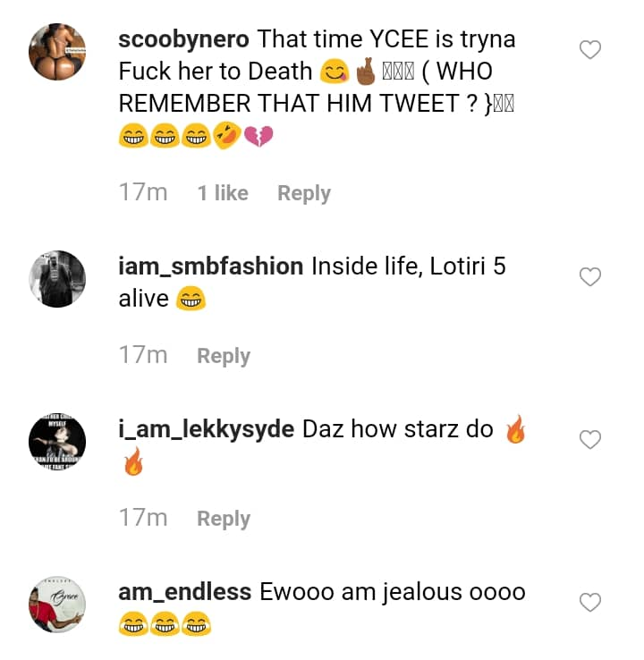
Task: Open am_endless's profile photo
Action: point(58,605)
